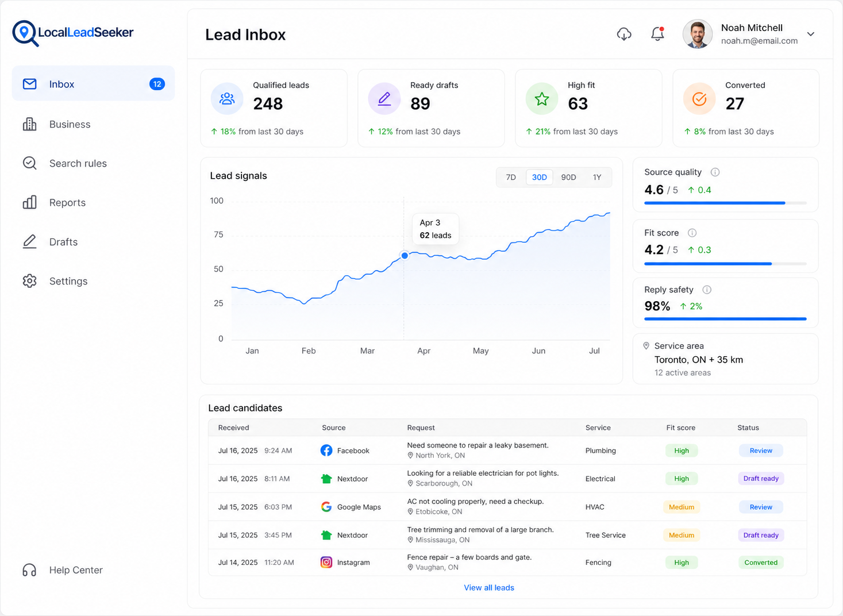Screen dimensions: 843x616
Task: Click the Received column header
Action: click(233, 428)
